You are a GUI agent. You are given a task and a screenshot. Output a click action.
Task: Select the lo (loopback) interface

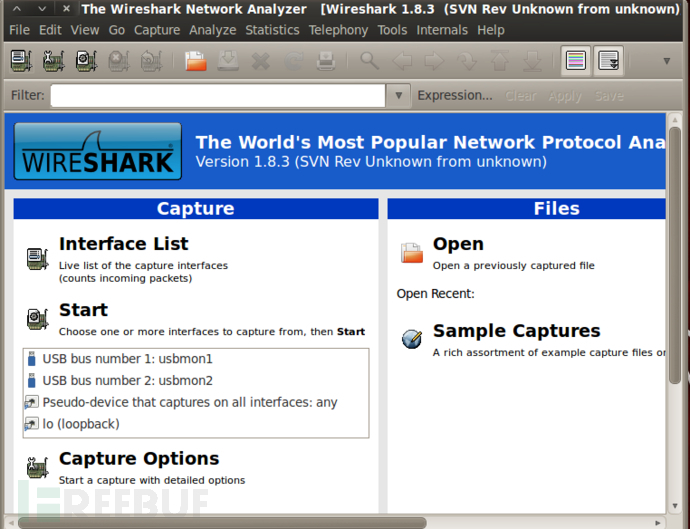(x=80, y=424)
